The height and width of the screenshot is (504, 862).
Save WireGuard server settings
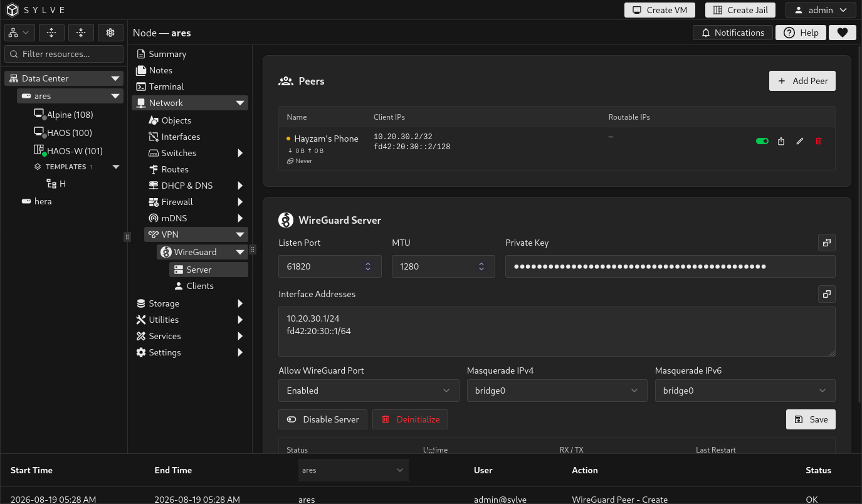pos(811,419)
